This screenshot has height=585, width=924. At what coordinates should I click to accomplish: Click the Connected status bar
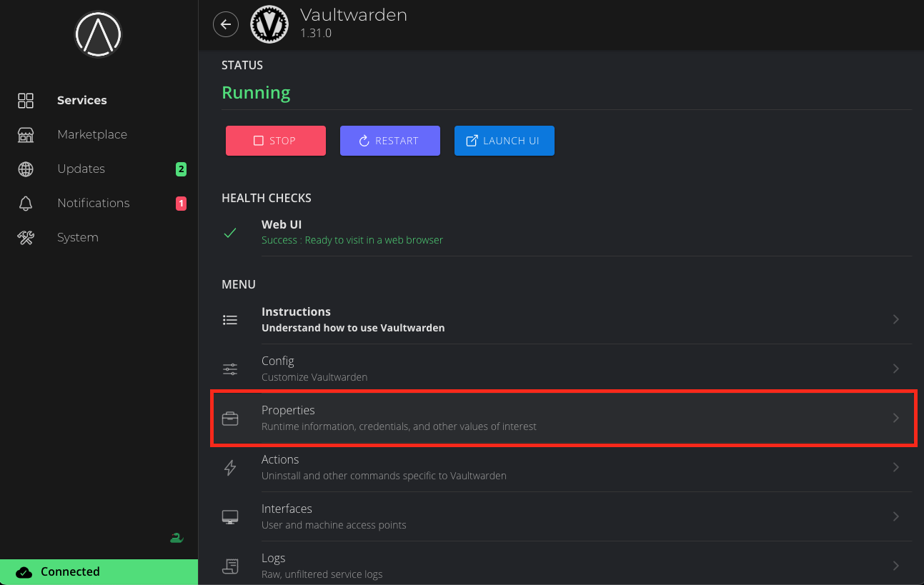pyautogui.click(x=99, y=571)
